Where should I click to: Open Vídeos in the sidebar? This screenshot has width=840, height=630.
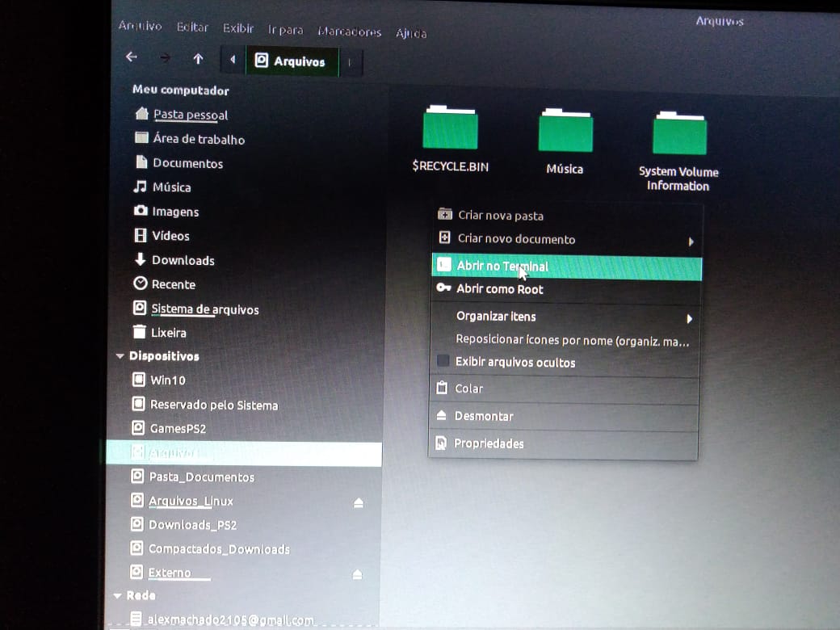coord(162,235)
